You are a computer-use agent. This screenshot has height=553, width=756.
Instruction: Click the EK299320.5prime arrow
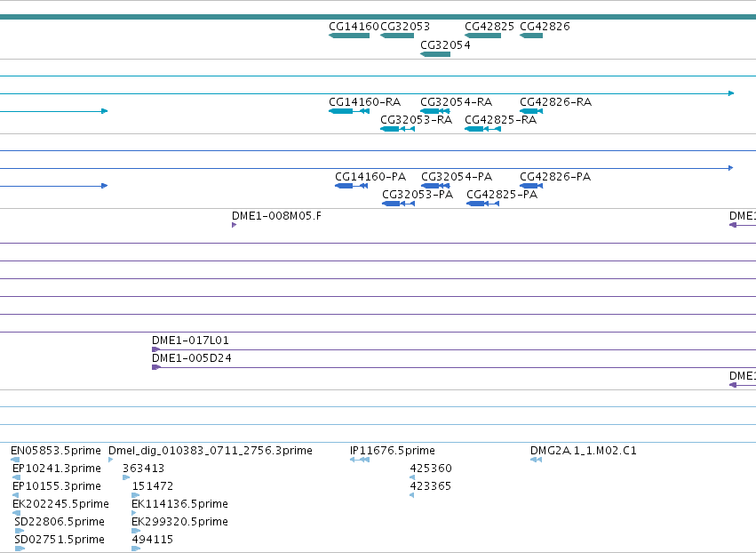(x=136, y=531)
